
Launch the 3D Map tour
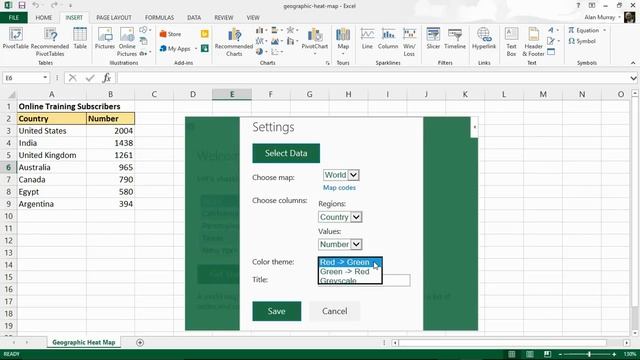(x=343, y=42)
